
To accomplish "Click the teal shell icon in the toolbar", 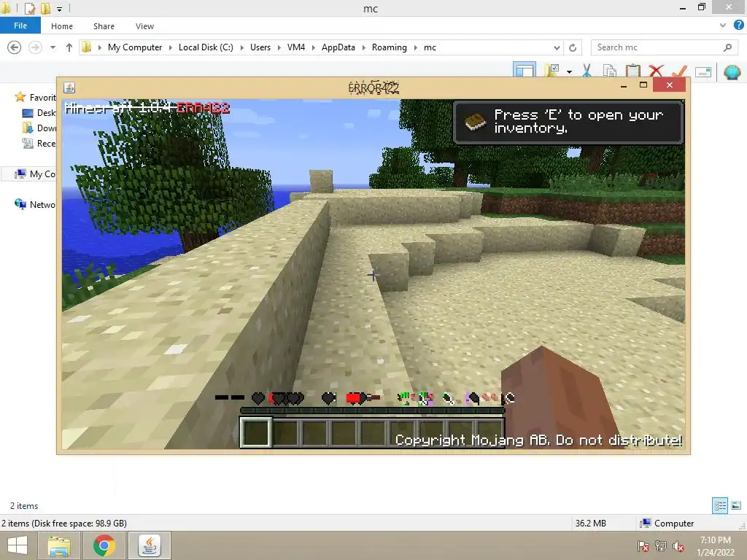I will (x=732, y=72).
